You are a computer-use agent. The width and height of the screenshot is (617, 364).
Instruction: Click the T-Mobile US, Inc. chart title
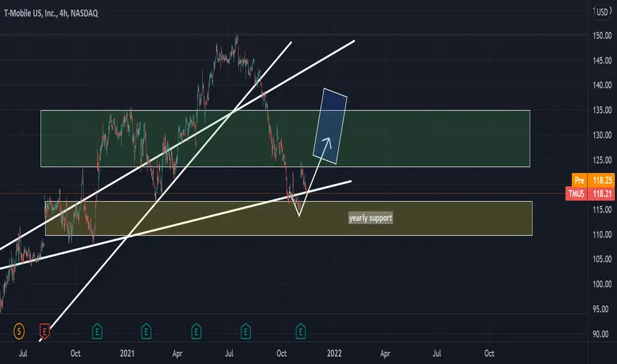pyautogui.click(x=51, y=13)
